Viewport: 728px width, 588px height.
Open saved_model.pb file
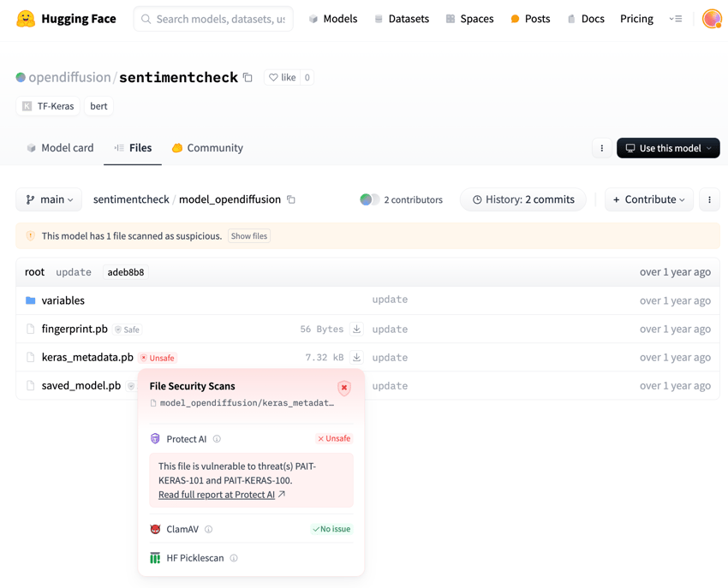coord(81,386)
